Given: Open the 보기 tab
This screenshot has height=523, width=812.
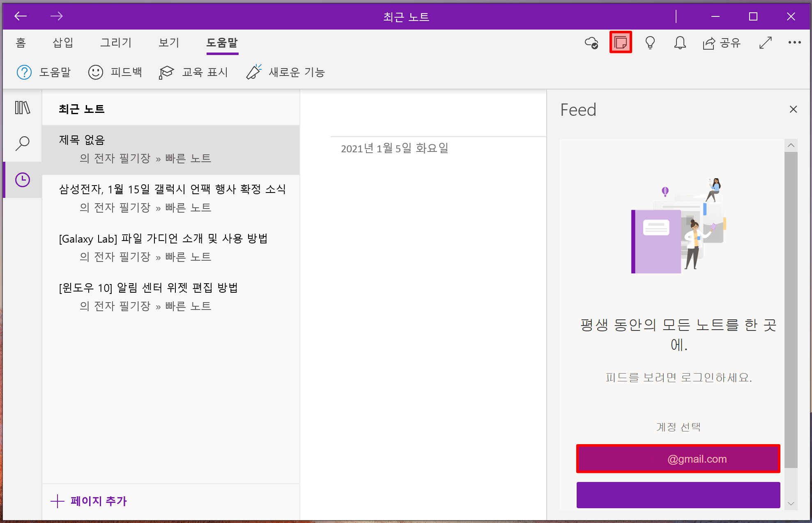Looking at the screenshot, I should coord(169,43).
